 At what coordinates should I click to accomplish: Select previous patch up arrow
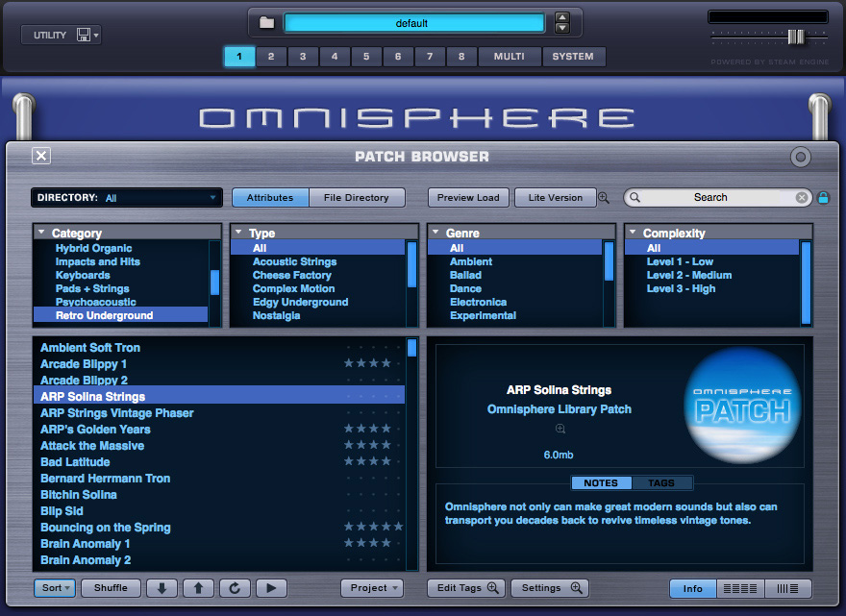point(199,588)
